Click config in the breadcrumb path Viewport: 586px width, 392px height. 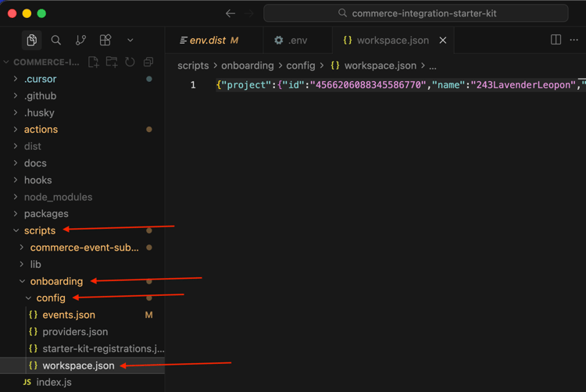point(301,66)
